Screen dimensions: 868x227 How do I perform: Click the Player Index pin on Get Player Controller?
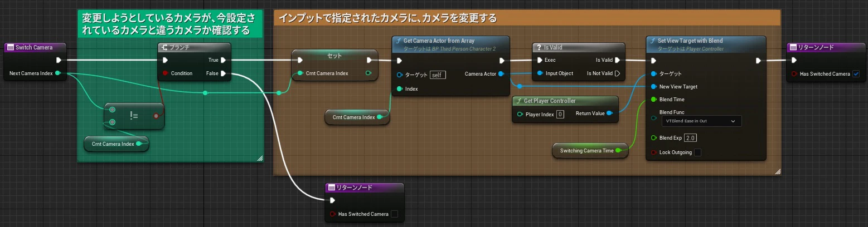click(520, 114)
